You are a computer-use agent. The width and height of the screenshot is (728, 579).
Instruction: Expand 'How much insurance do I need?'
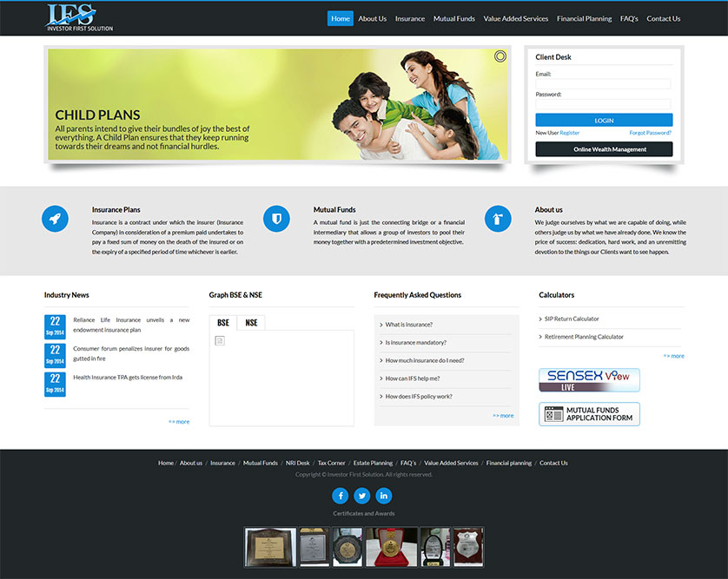pos(425,360)
